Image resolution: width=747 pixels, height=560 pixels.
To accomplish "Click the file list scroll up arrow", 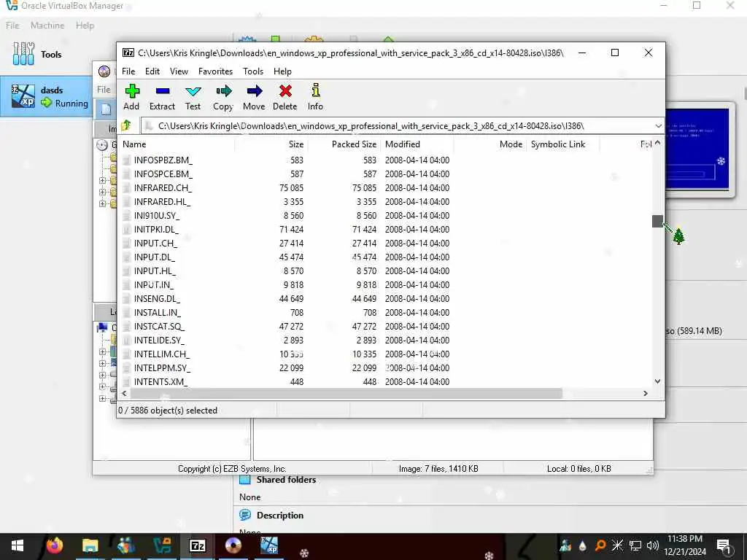I will (x=657, y=143).
